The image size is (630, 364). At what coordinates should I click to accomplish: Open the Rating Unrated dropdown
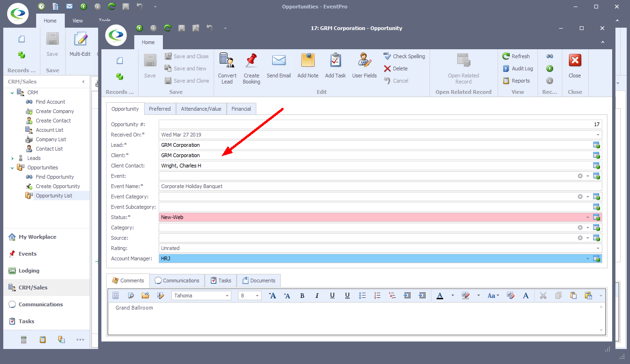click(598, 248)
